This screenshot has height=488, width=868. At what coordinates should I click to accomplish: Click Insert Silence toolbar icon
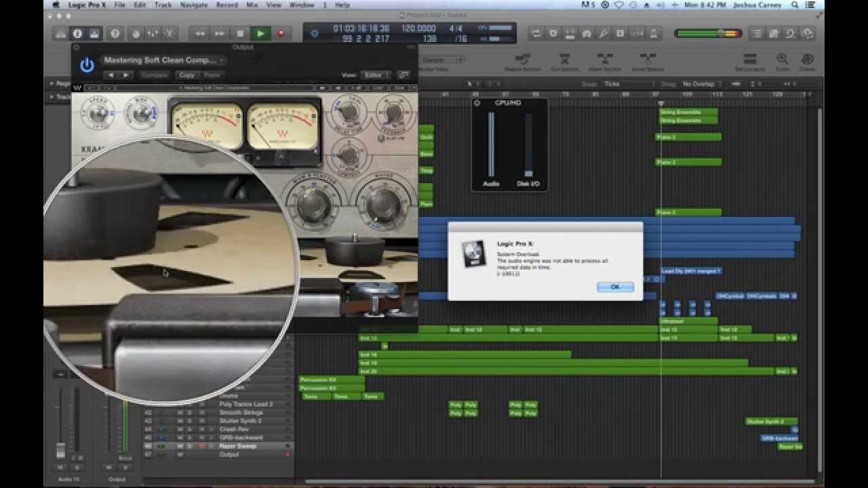click(x=648, y=62)
